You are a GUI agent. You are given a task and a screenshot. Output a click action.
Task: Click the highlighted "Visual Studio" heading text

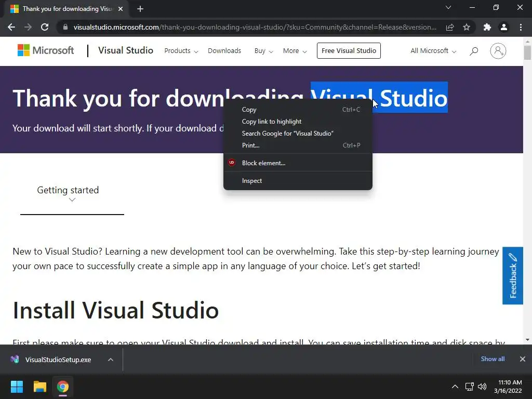(x=379, y=97)
